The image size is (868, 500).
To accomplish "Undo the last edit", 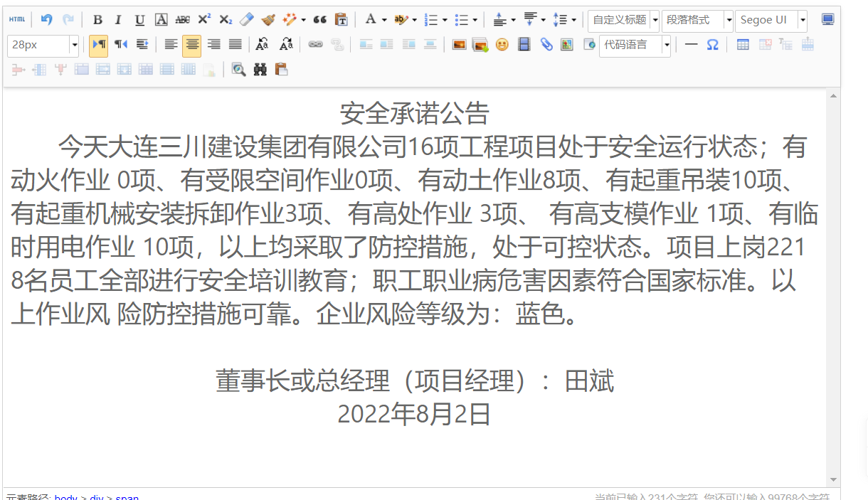I will pos(46,20).
